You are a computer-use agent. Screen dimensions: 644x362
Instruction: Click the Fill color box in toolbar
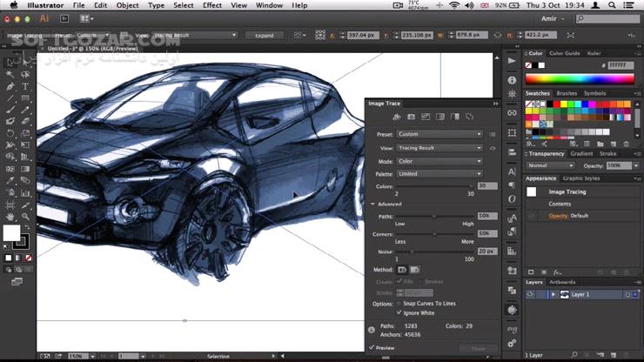point(11,233)
